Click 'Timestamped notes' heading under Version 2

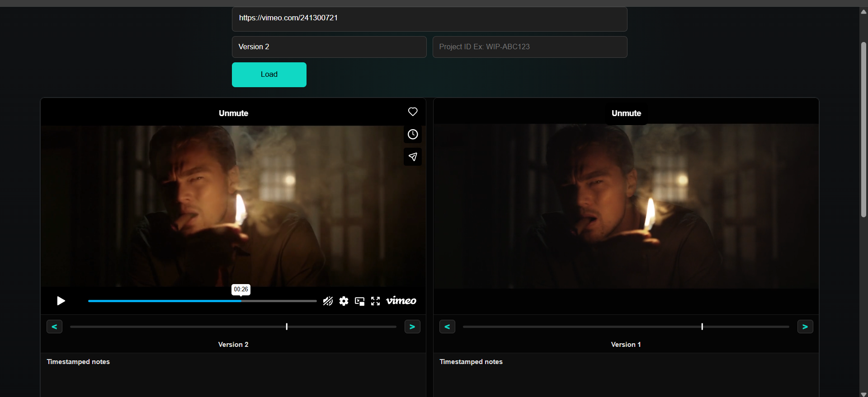point(78,362)
